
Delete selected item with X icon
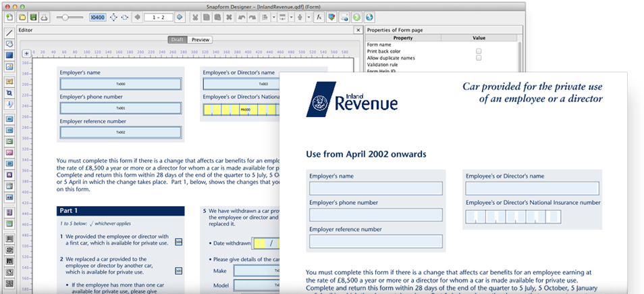point(229,18)
